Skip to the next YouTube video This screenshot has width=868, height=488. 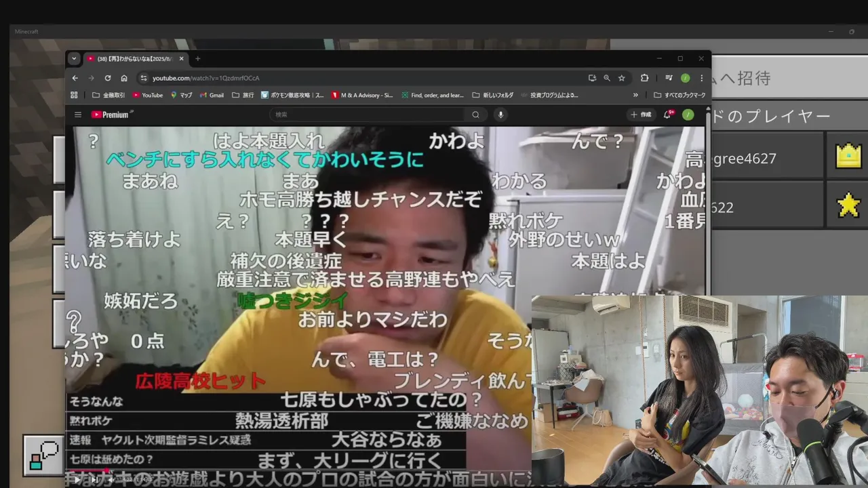[x=94, y=480]
